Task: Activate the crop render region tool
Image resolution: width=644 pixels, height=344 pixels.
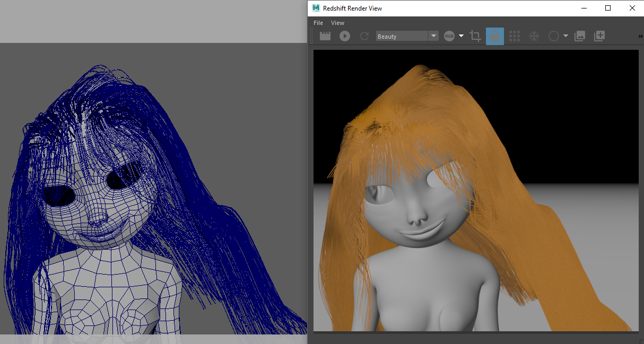Action: pos(475,36)
